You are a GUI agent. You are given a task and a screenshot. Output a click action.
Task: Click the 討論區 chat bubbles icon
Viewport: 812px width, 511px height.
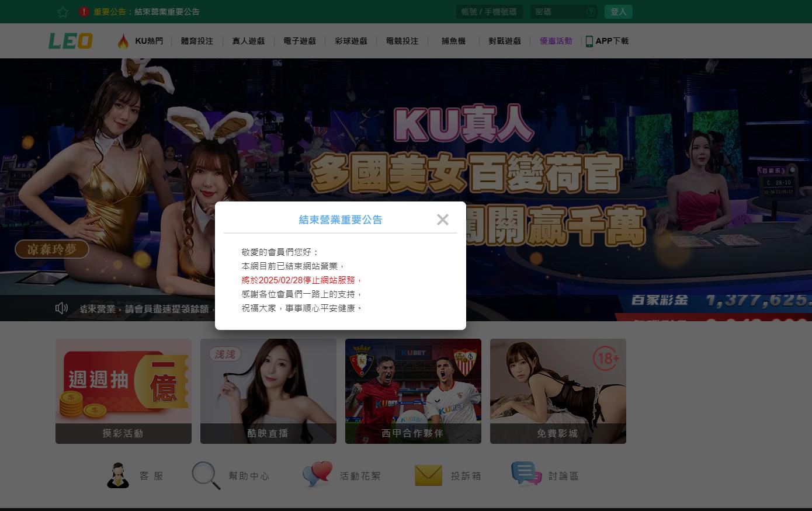point(526,474)
